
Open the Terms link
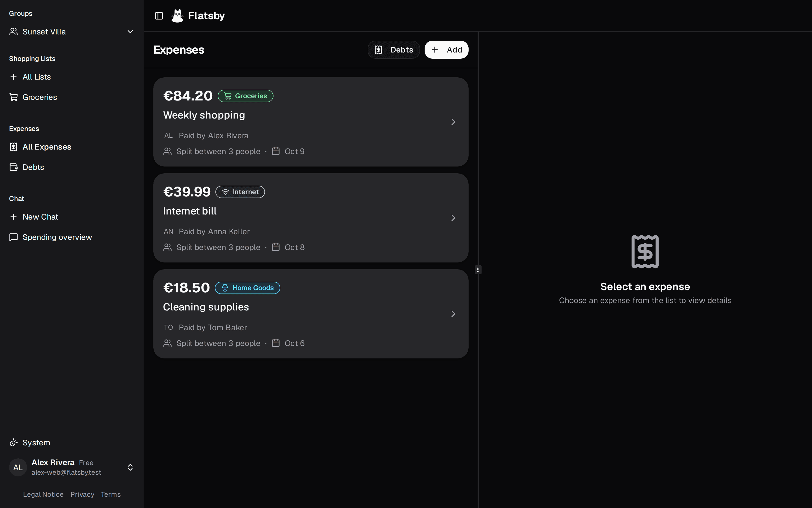click(111, 494)
